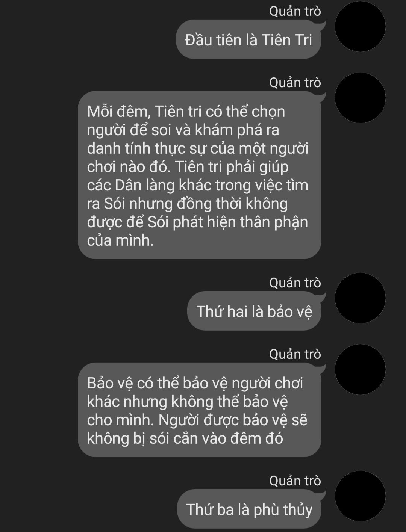Tap the line 'ra Sói nhưng đồng thời không'

187,204
